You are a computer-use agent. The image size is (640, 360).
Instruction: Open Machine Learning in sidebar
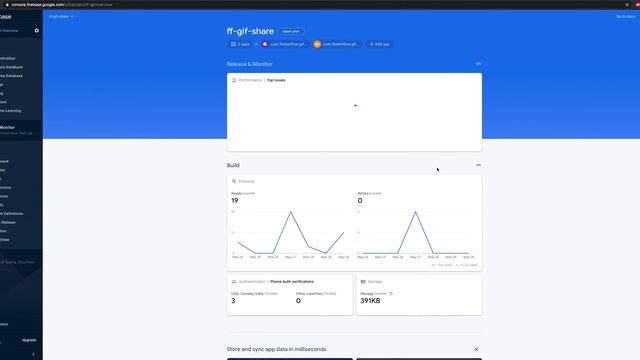click(11, 111)
